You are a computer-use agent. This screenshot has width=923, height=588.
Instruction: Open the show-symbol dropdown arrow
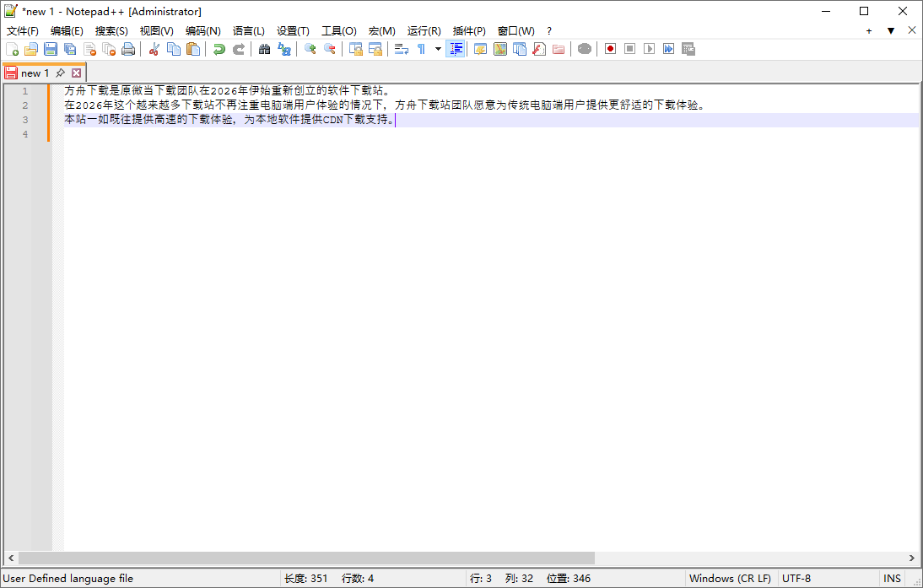click(437, 49)
